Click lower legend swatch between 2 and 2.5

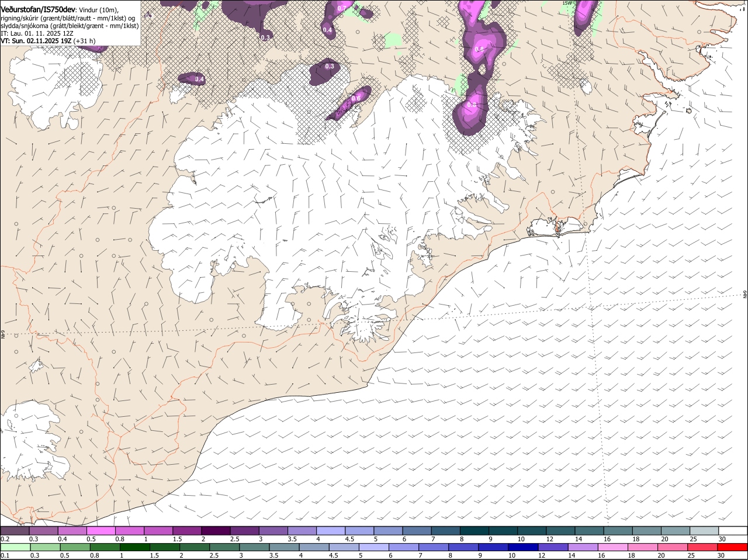coord(195,547)
